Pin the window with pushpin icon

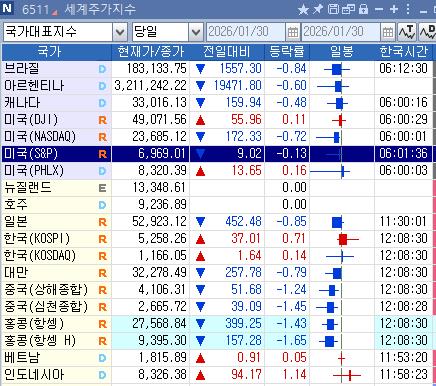point(318,9)
